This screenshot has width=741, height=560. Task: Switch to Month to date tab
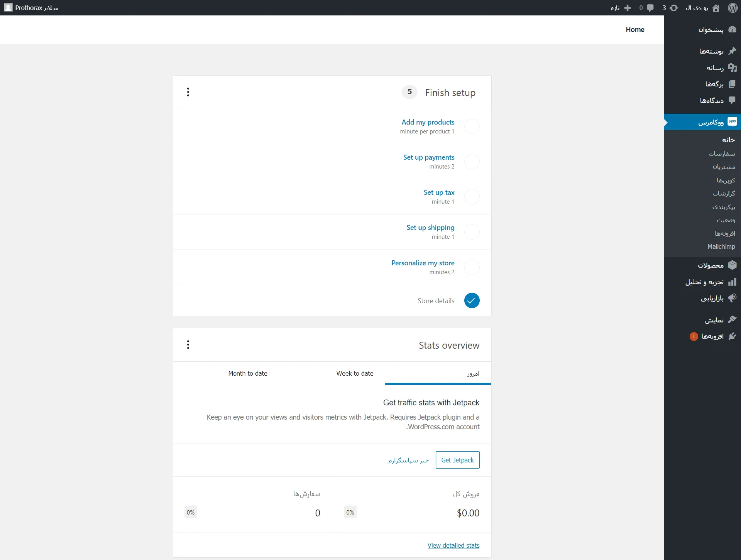click(247, 373)
